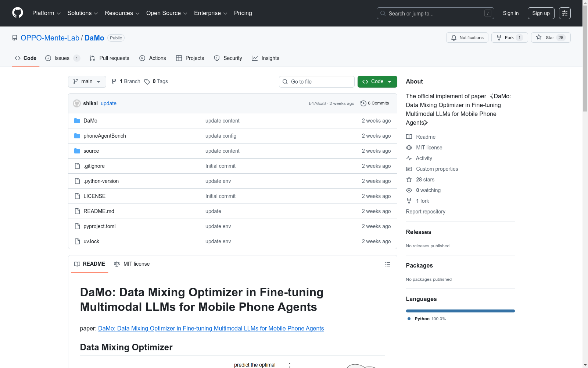Open the Insights tab
The height and width of the screenshot is (368, 588).
point(265,58)
